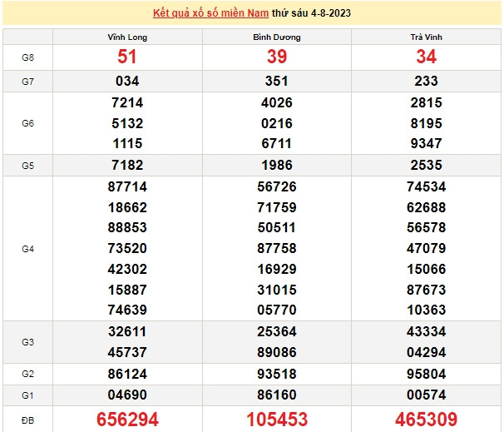Image resolution: width=504 pixels, height=432 pixels.
Task: Select the G2 result 93518
Action: [276, 374]
